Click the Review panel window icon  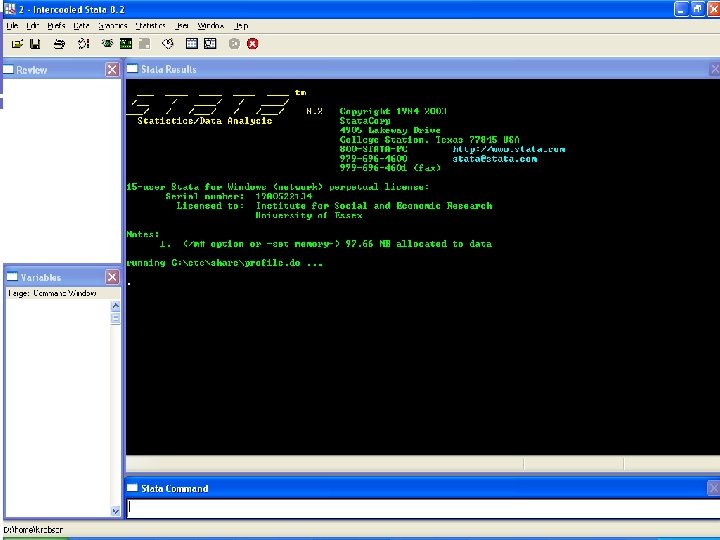click(8, 69)
